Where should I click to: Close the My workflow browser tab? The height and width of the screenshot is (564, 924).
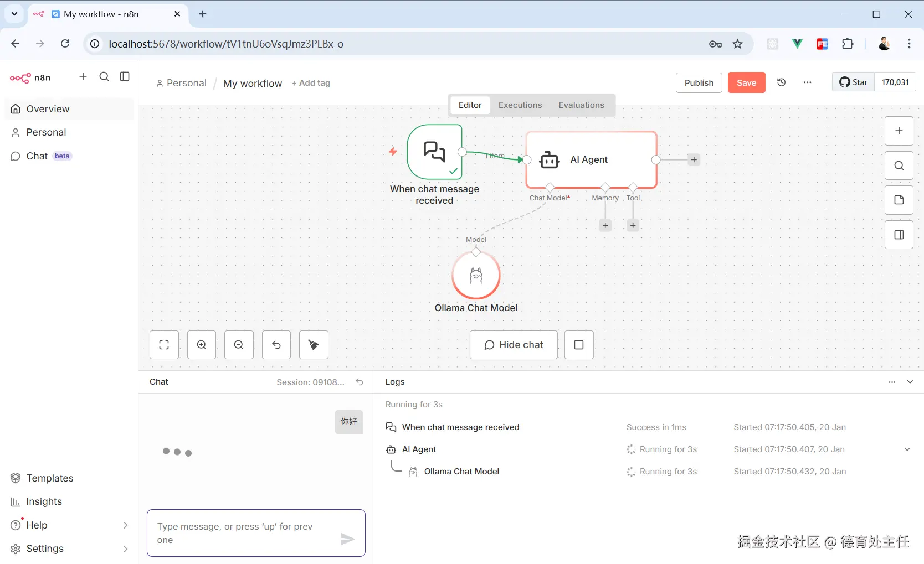pos(177,14)
